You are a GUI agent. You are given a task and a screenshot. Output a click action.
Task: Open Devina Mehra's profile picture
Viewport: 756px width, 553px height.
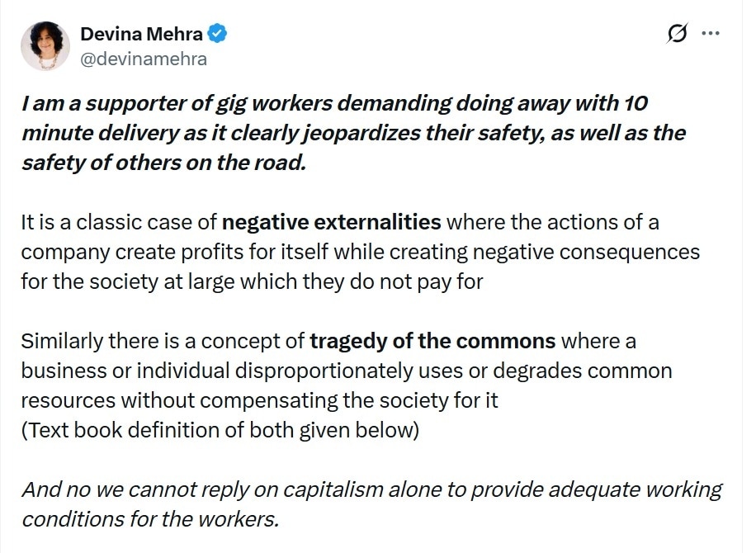click(45, 46)
